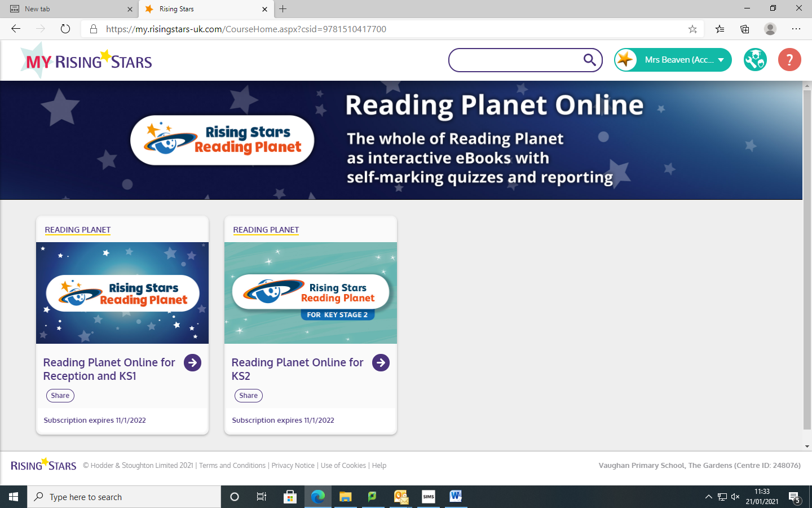Screen dimensions: 812x508
Task: Close the New tab browser tab
Action: [130, 9]
